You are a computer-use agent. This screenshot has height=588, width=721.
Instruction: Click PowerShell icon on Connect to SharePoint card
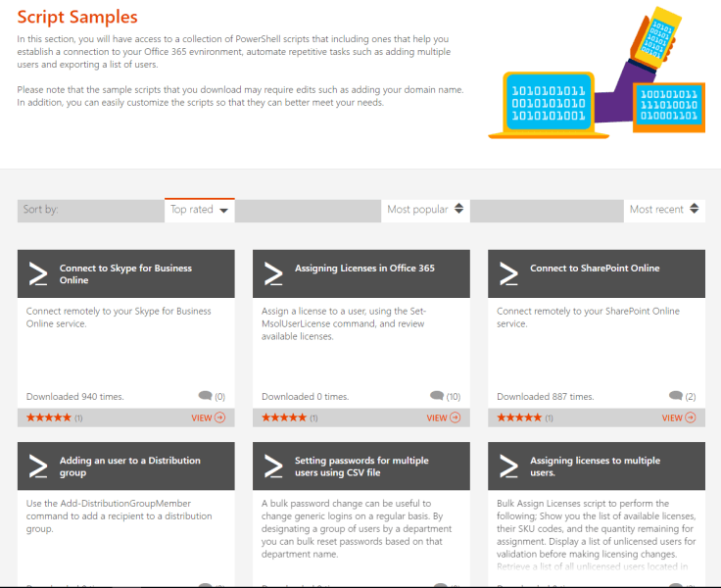point(508,274)
